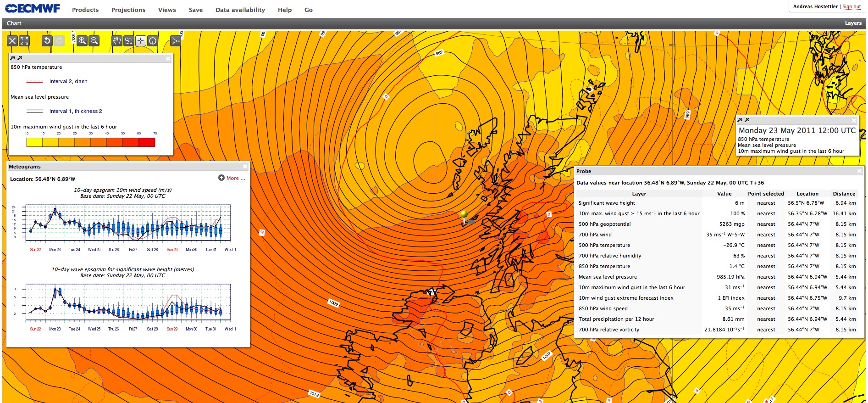Screen dimensions: 868x403
Task: Expand more meteograms with plus icon
Action: [x=221, y=178]
